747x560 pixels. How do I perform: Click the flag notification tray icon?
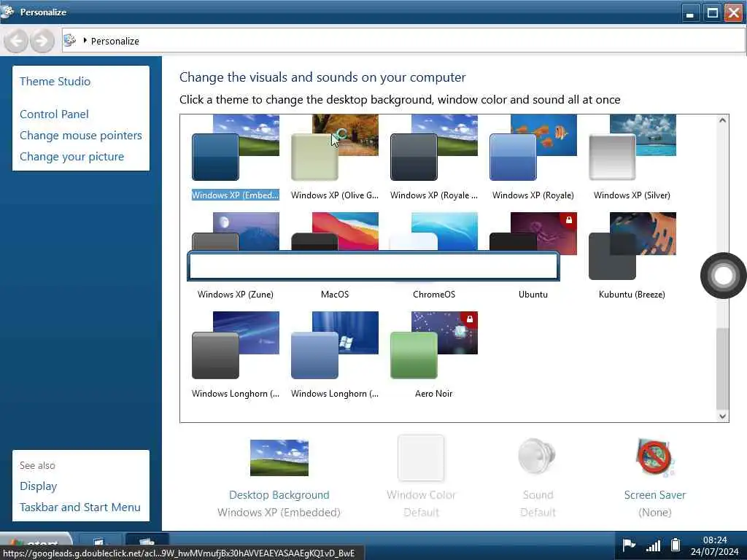(629, 545)
